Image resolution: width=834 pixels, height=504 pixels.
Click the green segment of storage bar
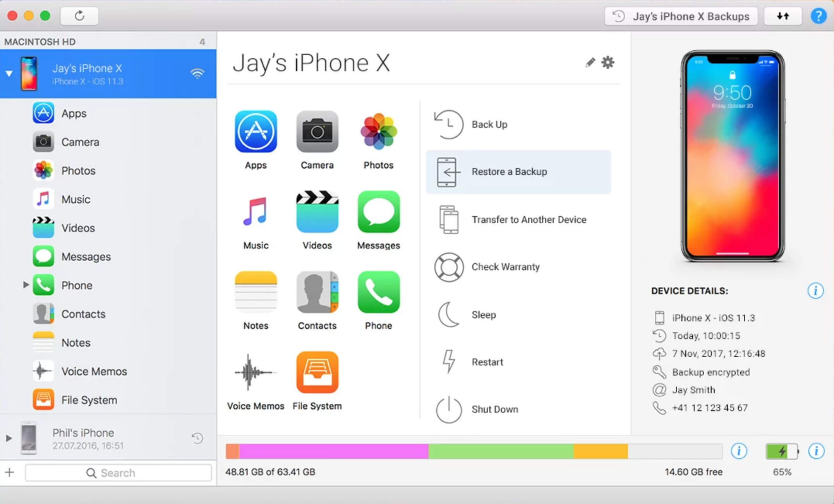point(501,451)
